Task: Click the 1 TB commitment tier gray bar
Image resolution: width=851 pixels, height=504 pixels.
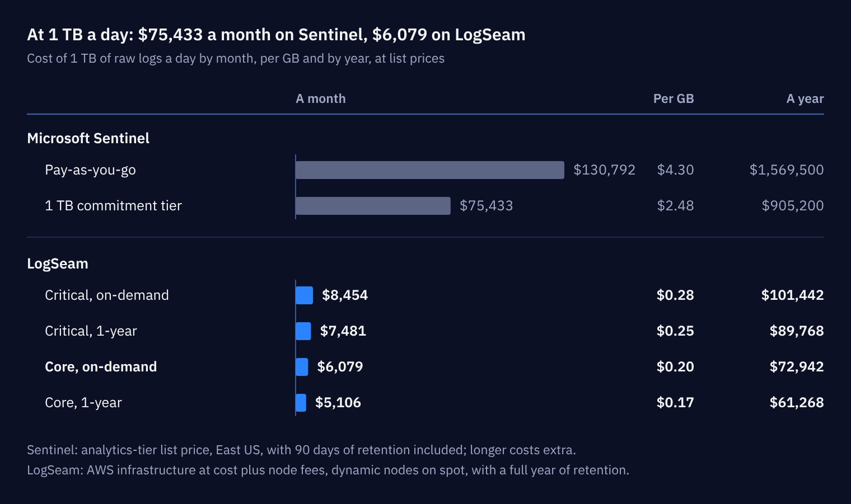Action: tap(373, 206)
